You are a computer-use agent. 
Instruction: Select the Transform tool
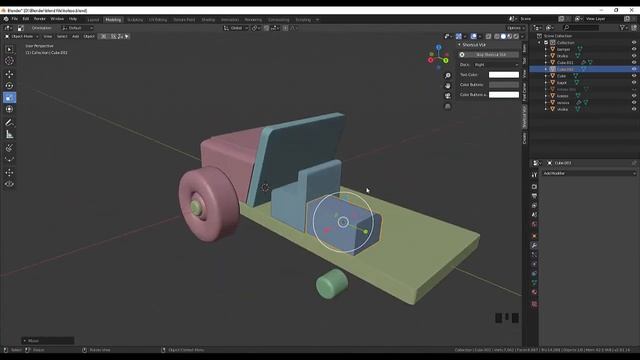(x=9, y=109)
